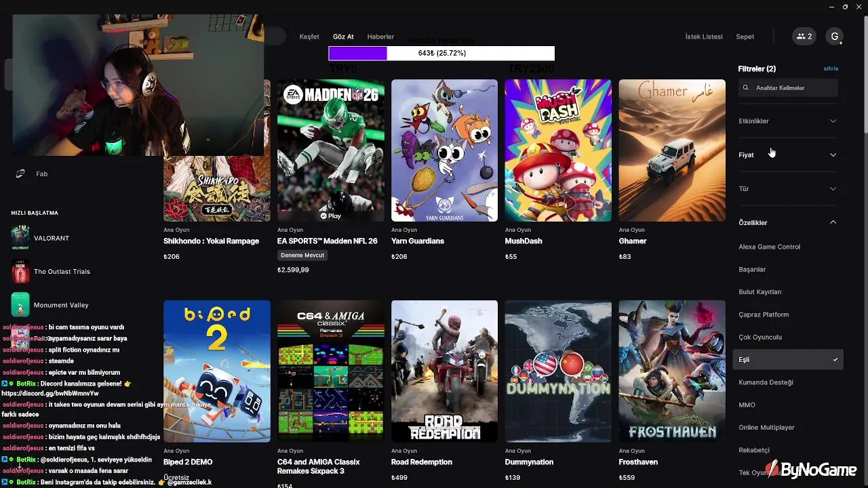The width and height of the screenshot is (868, 488).
Task: Click the Yarn Guardians title text
Action: (418, 241)
